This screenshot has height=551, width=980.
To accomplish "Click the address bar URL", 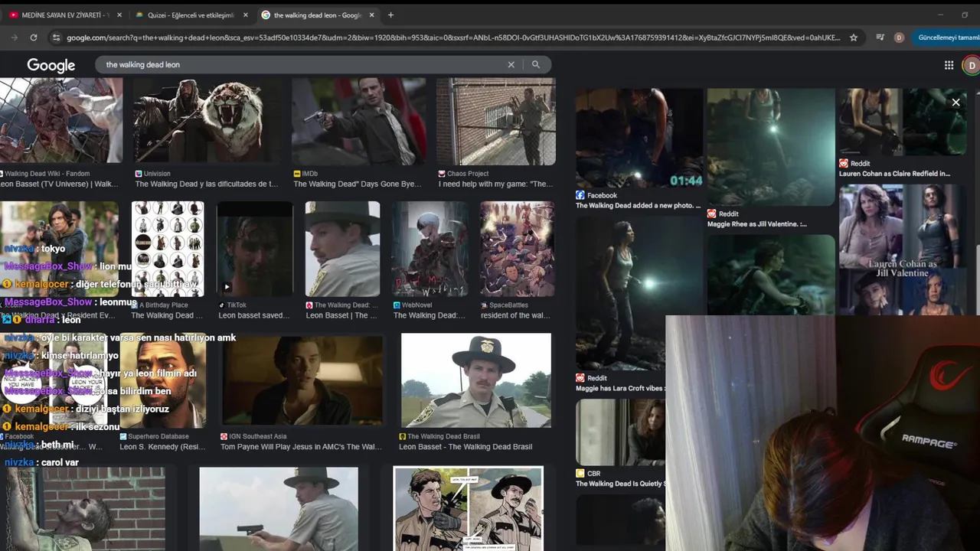I will 453,37.
